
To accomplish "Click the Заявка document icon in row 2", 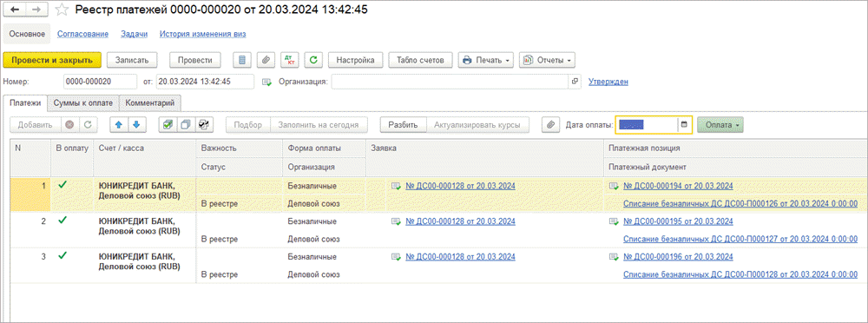I will (397, 221).
